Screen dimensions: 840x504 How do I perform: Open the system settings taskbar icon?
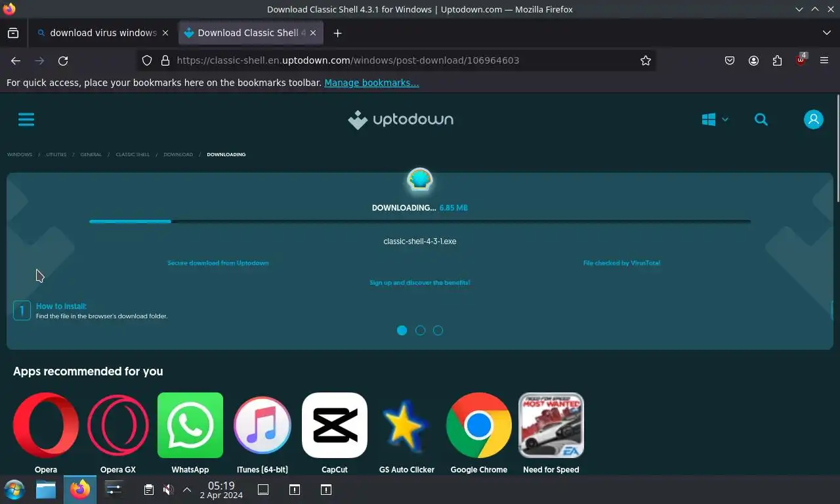[114, 490]
